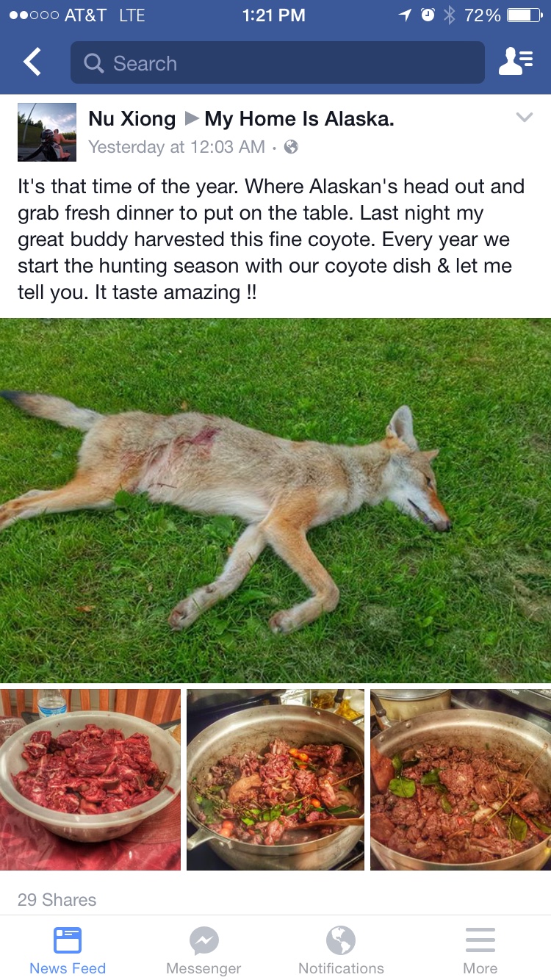Open the Notifications globe icon
This screenshot has height=980, width=551.
pos(341,940)
